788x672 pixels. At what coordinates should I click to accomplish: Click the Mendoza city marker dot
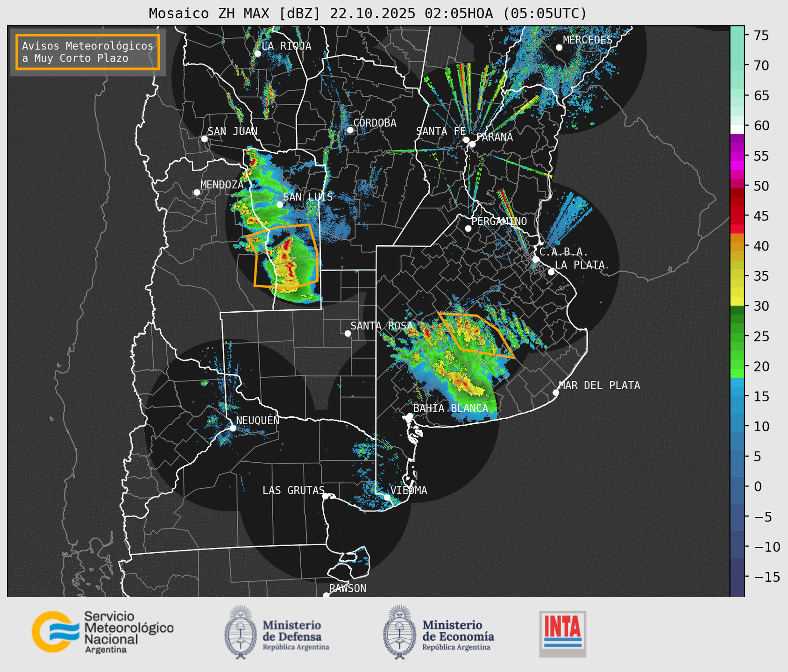197,193
